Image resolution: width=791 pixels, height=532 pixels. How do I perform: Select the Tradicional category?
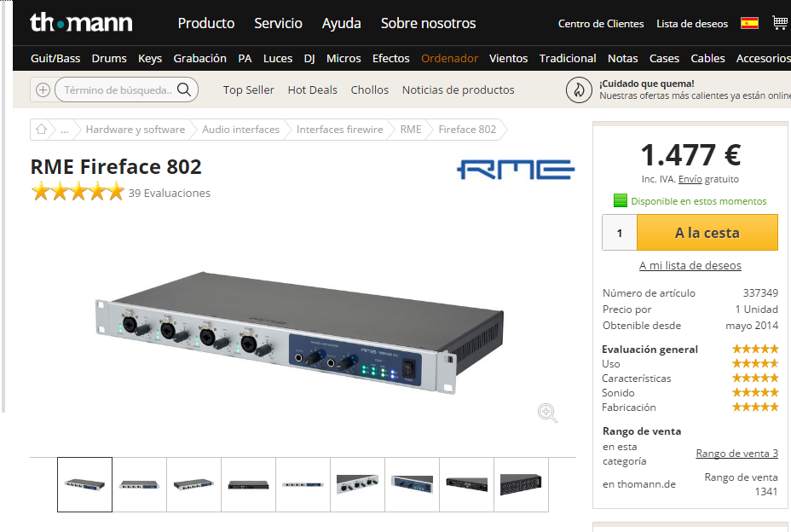[x=568, y=59]
